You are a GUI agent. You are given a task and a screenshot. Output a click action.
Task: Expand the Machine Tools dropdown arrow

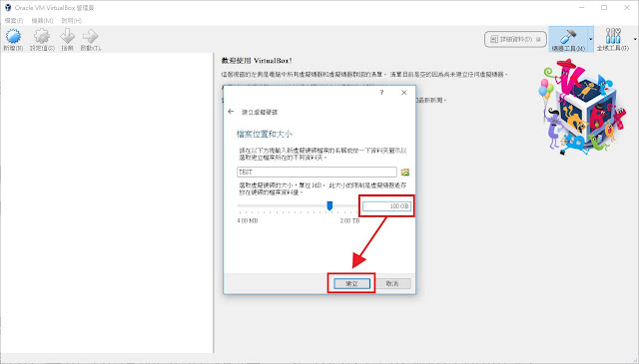coord(590,40)
